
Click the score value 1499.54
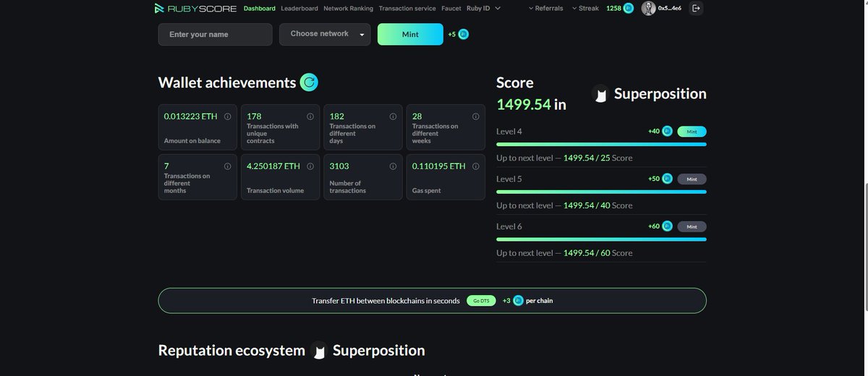point(524,105)
